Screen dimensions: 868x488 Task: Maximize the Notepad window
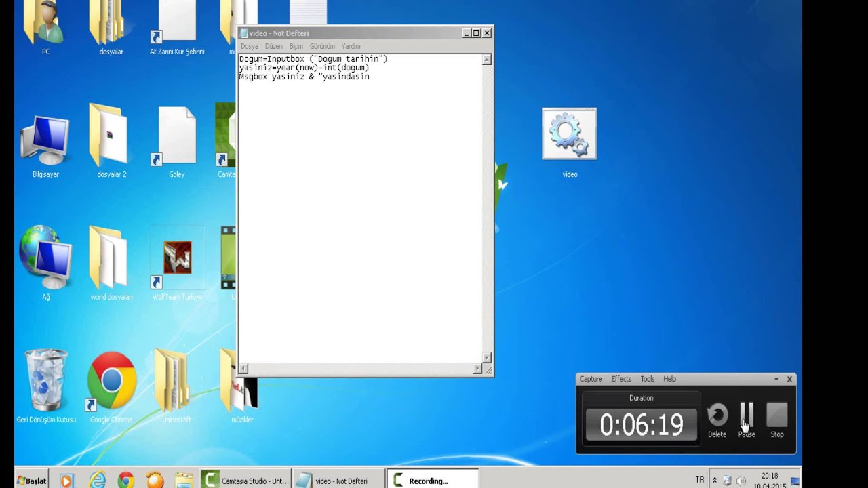tap(476, 33)
